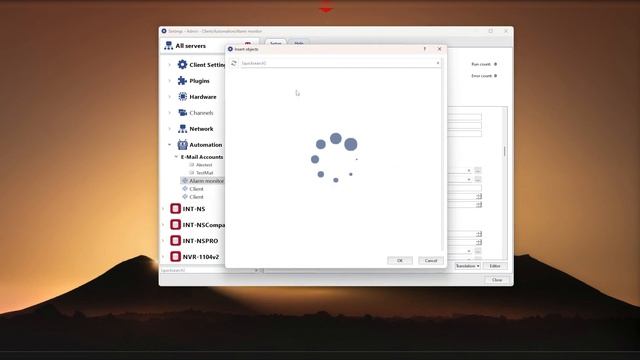
Task: Click the INT-NSPRO server icon
Action: tap(176, 241)
